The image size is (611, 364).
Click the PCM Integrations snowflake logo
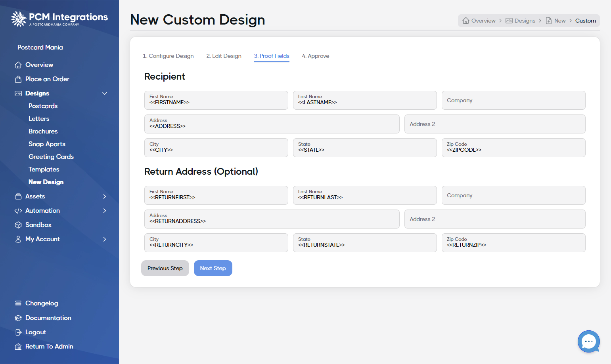coord(19,19)
